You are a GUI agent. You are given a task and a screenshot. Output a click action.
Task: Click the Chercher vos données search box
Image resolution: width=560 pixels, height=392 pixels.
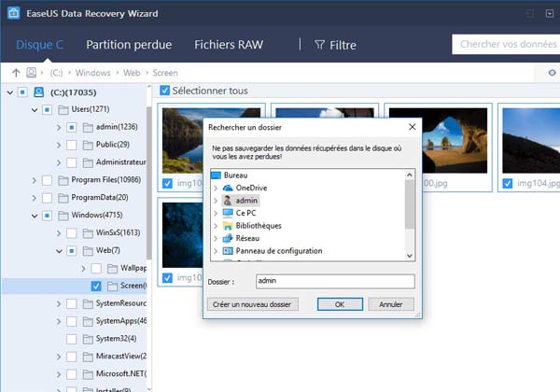click(x=506, y=44)
